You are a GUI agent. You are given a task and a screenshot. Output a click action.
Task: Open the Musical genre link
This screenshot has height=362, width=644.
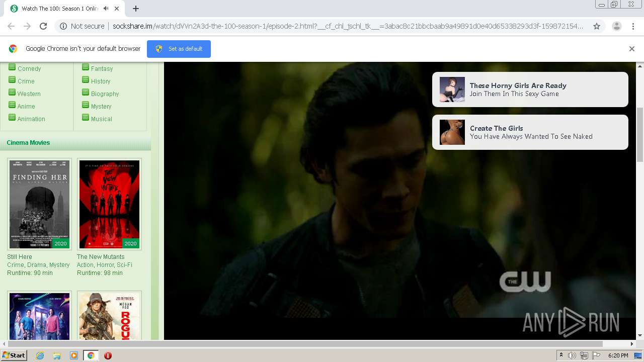tap(102, 119)
